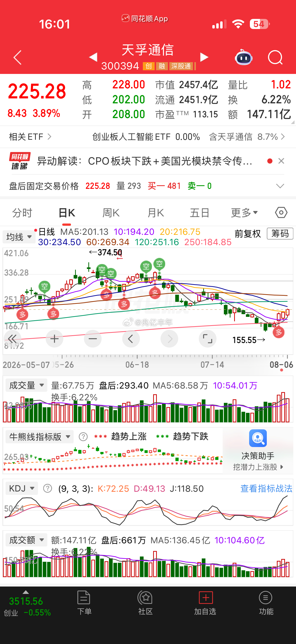Tap the 06-18 date marker on axis
Screen dimensions: 296x644
coord(137,365)
